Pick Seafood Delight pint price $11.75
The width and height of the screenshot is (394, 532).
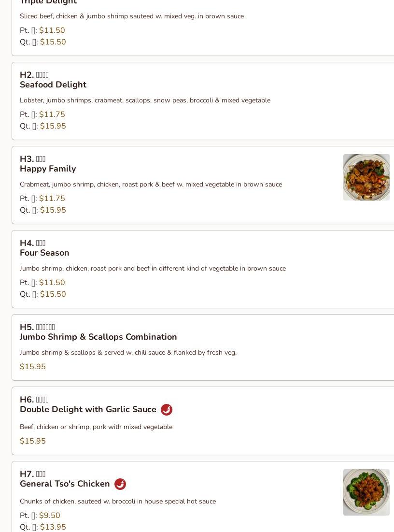[52, 115]
